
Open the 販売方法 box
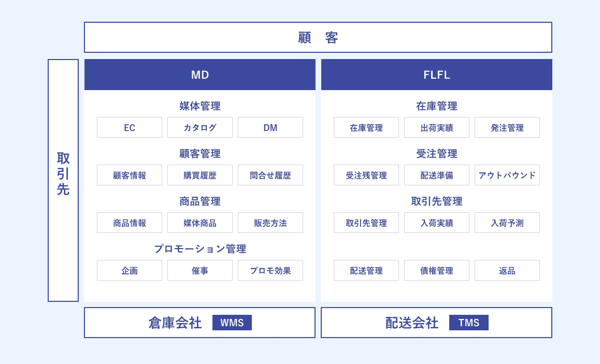click(270, 223)
